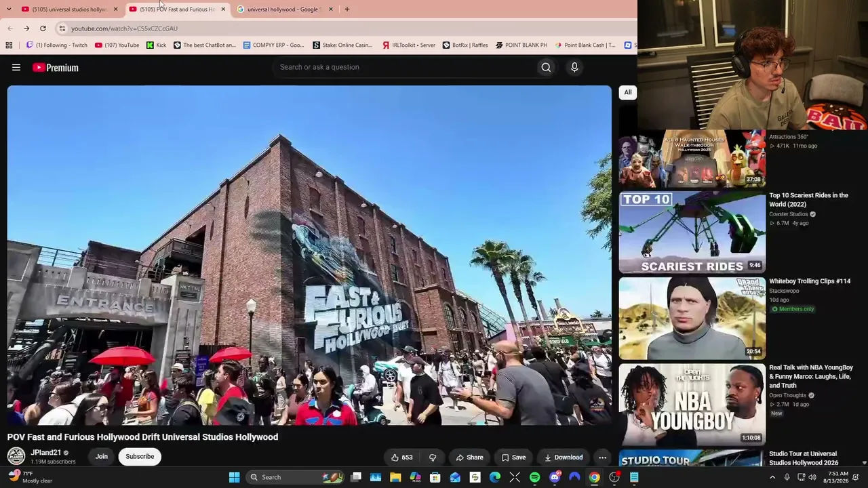Screen dimensions: 868x488
Task: View site information icon in address bar
Action: pos(62,28)
